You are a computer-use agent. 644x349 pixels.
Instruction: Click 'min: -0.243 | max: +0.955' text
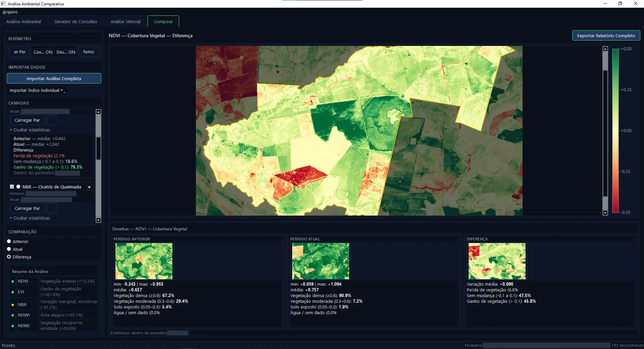pyautogui.click(x=138, y=284)
